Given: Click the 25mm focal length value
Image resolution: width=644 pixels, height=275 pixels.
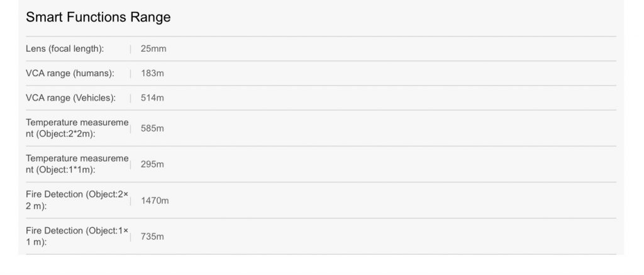Looking at the screenshot, I should pyautogui.click(x=153, y=49).
